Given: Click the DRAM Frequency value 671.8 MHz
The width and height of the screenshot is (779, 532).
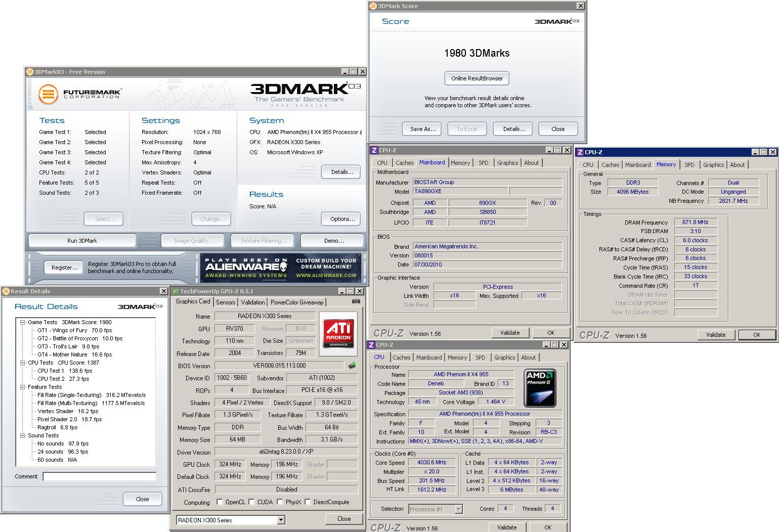Looking at the screenshot, I should (x=695, y=222).
